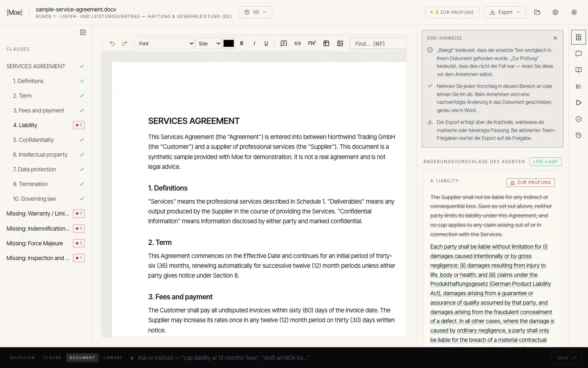Click into the Find search field
This screenshot has height=368, width=588.
(x=379, y=43)
